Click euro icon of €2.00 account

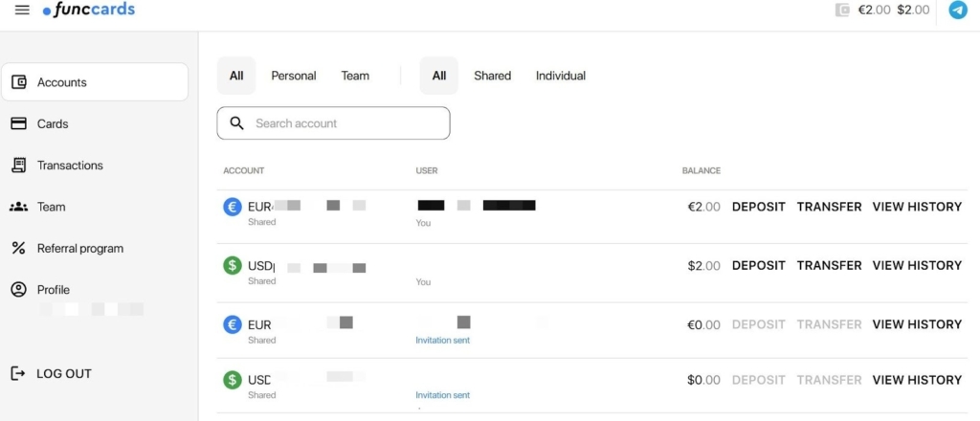[x=233, y=207]
